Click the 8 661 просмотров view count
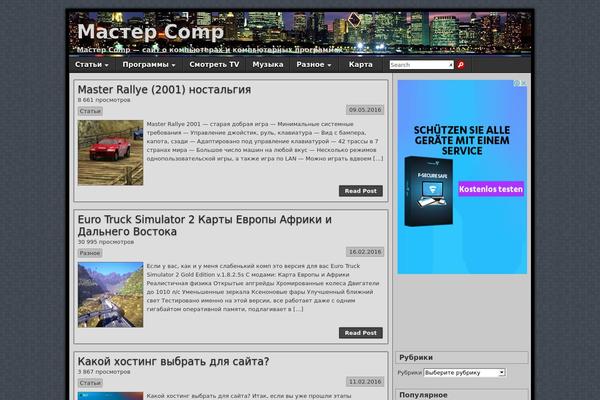 click(x=104, y=100)
